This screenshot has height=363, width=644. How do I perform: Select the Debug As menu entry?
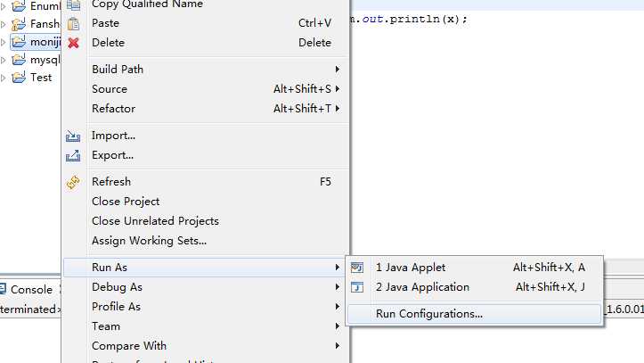206,287
